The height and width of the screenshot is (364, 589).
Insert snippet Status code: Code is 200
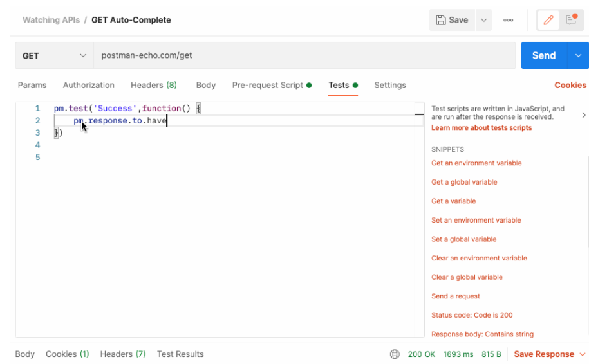click(472, 315)
